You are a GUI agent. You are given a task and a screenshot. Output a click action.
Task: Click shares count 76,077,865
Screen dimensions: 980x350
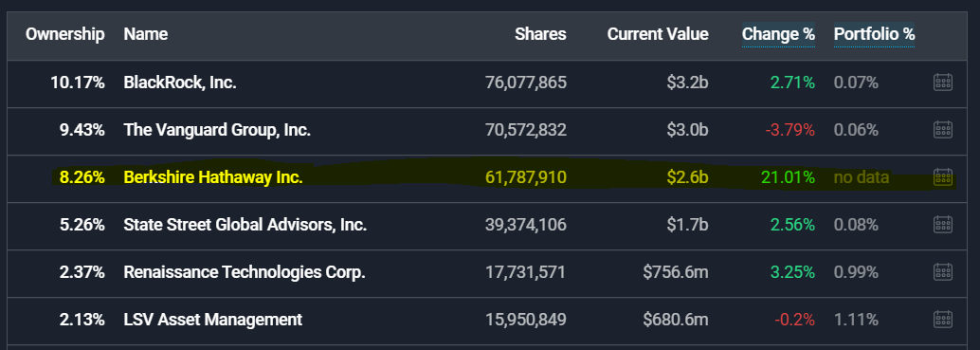pos(526,83)
